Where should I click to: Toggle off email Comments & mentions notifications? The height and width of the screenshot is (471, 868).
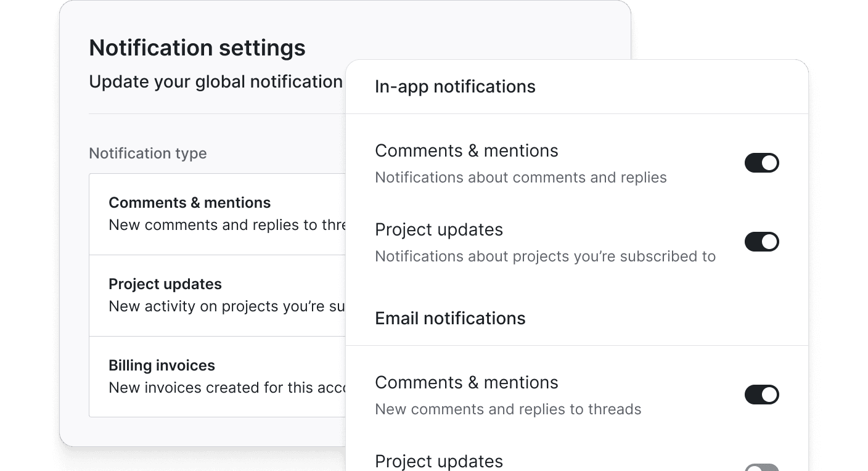[x=762, y=395]
